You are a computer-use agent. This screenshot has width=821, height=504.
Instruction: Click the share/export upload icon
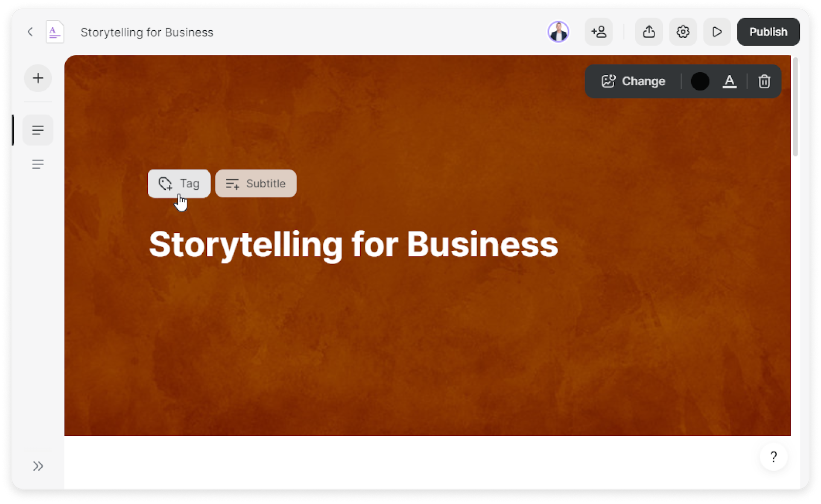649,32
